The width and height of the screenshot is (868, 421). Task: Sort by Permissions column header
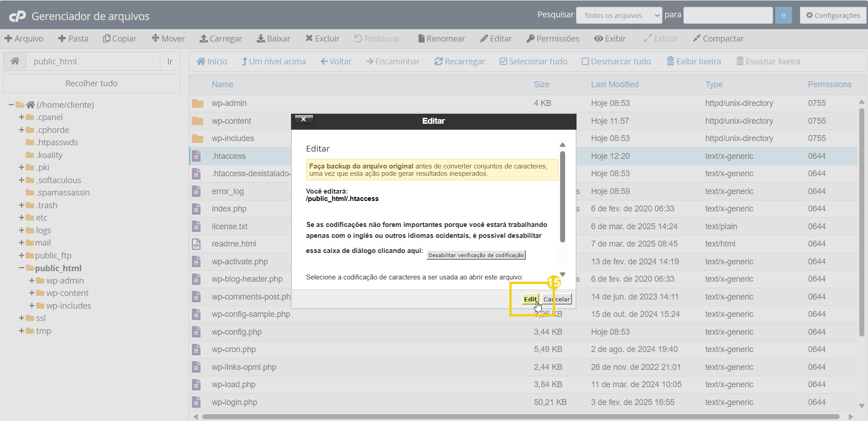pos(830,84)
